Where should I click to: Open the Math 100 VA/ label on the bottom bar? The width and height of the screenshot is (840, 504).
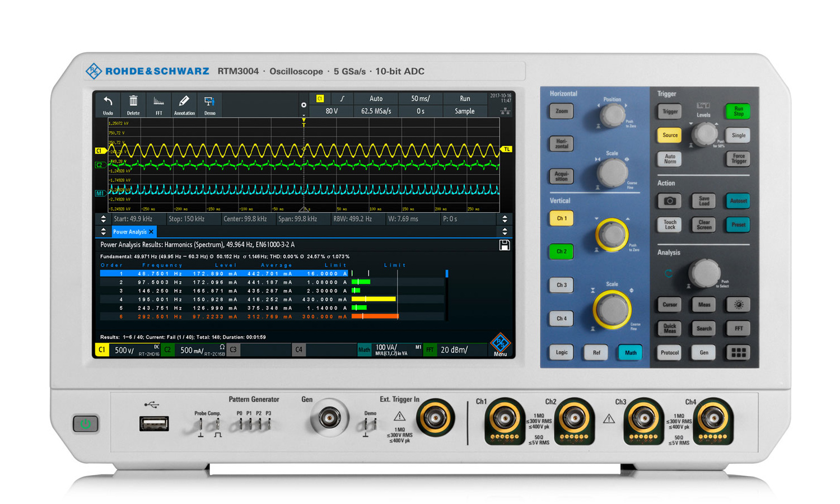click(390, 350)
